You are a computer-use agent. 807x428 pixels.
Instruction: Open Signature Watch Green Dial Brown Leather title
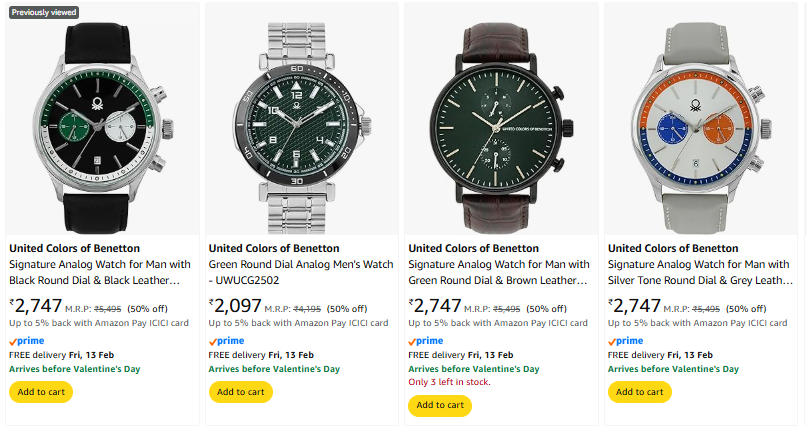[499, 273]
